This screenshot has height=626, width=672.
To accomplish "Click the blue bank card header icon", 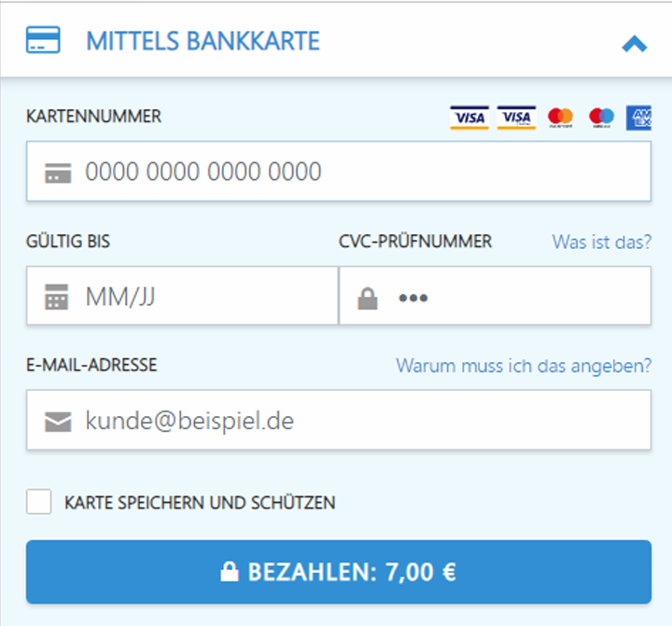I will click(x=43, y=41).
